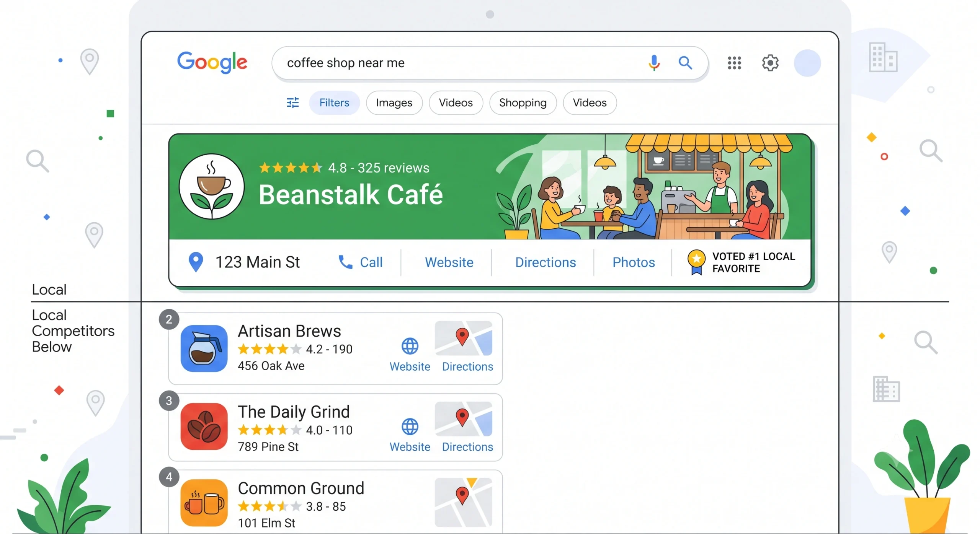View Beanstalk Café Photos
The height and width of the screenshot is (534, 980).
pos(634,262)
